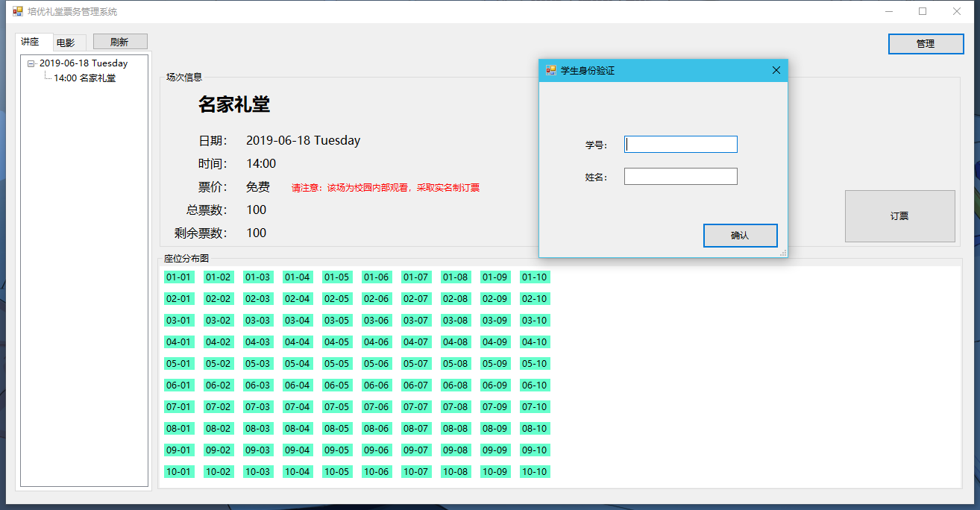The image size is (980, 510).
Task: Pick seat 03-07 in seating chart
Action: click(x=416, y=321)
